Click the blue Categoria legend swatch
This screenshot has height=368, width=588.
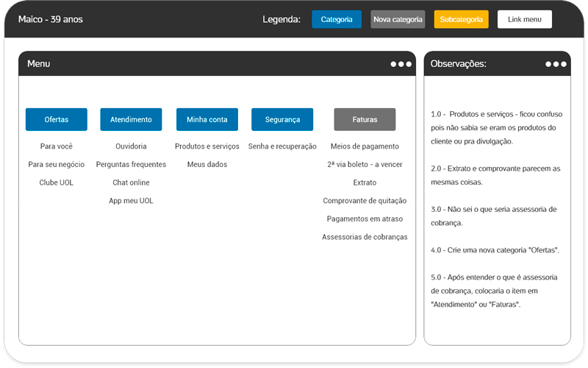tap(337, 19)
